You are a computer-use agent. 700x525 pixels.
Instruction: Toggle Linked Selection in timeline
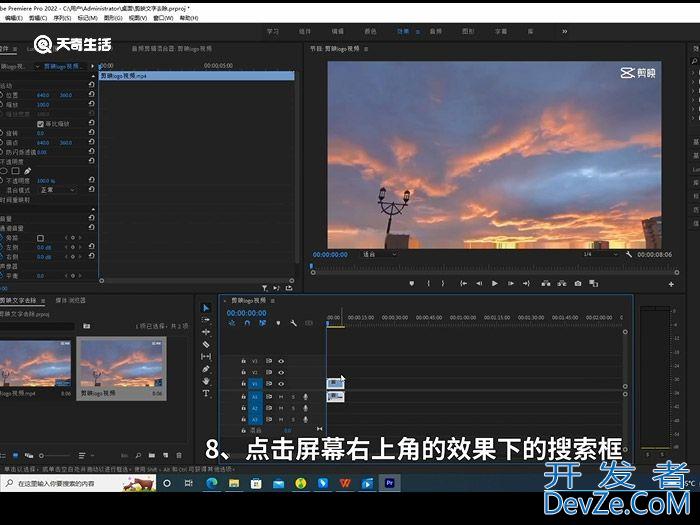point(262,323)
